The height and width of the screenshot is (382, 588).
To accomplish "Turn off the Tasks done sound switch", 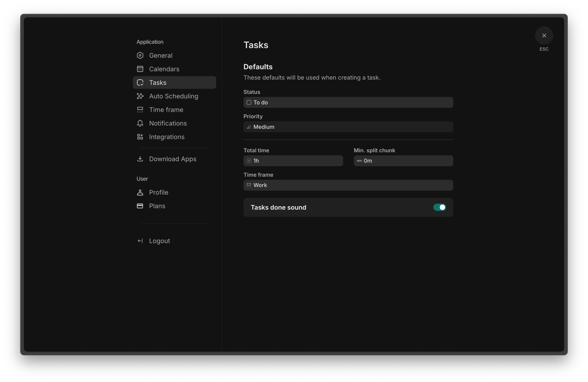I will click(439, 207).
